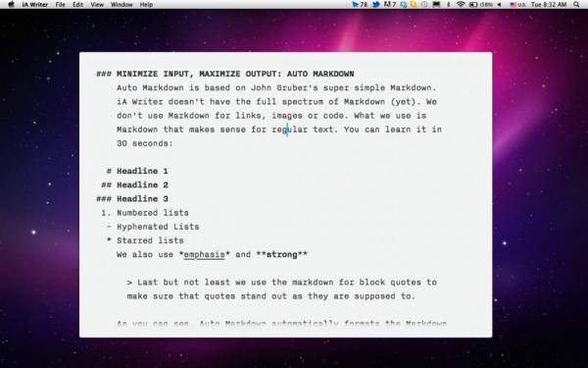Open Spotlight search magnifier
This screenshot has height=368, width=588.
(576, 5)
